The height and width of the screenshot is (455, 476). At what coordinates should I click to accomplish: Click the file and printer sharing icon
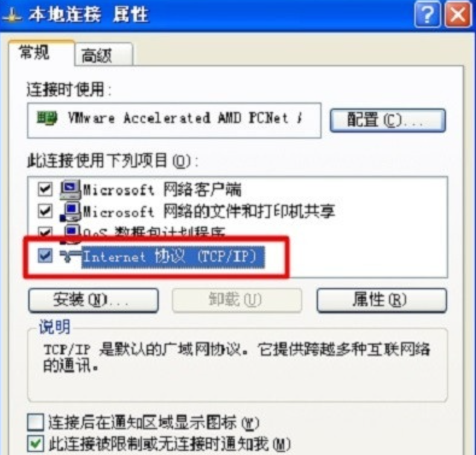point(71,212)
